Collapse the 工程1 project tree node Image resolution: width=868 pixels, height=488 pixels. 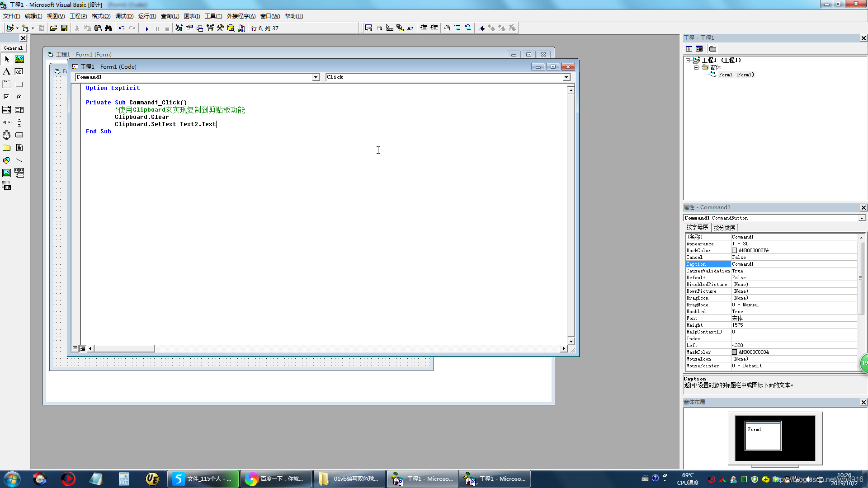pos(688,60)
